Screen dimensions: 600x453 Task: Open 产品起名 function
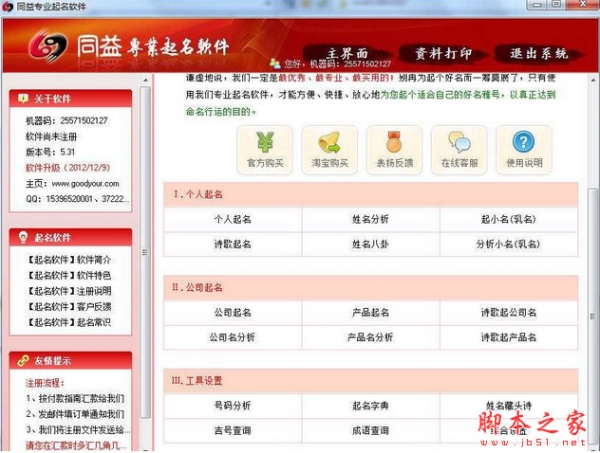(370, 313)
